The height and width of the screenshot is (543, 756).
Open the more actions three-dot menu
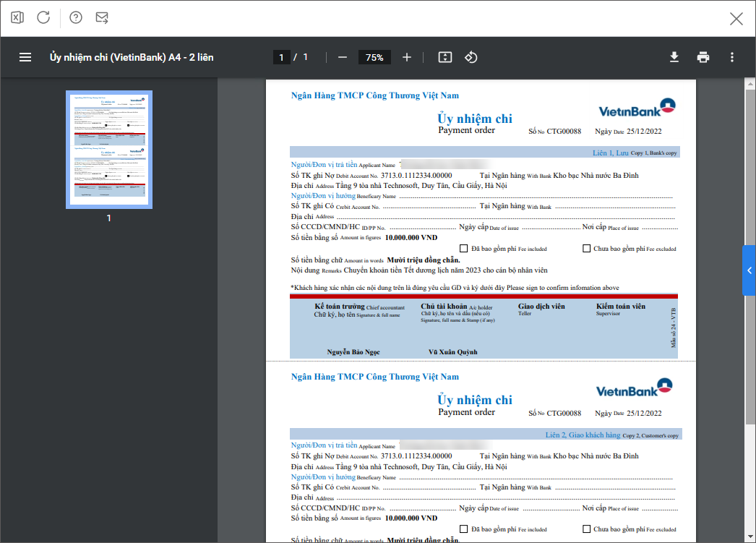[732, 57]
